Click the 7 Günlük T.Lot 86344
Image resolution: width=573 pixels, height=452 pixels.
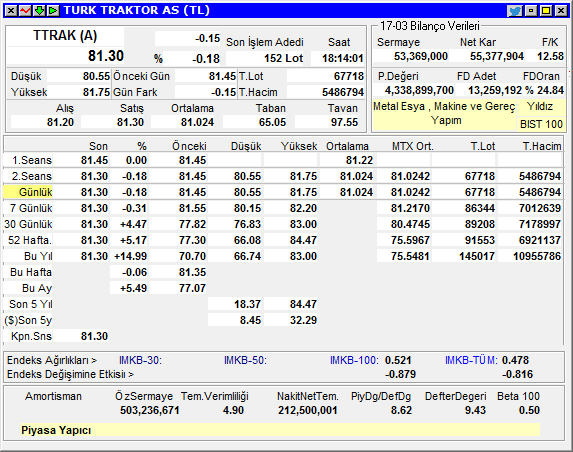point(480,208)
